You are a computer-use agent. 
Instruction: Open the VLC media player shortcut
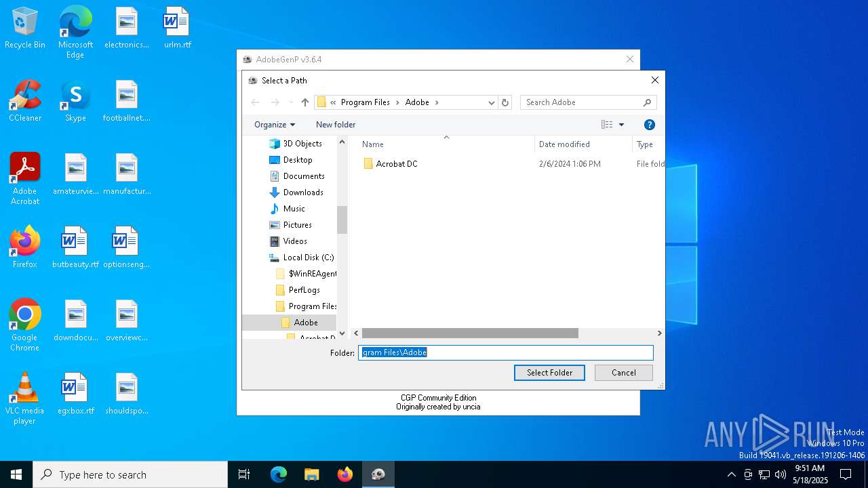[25, 399]
